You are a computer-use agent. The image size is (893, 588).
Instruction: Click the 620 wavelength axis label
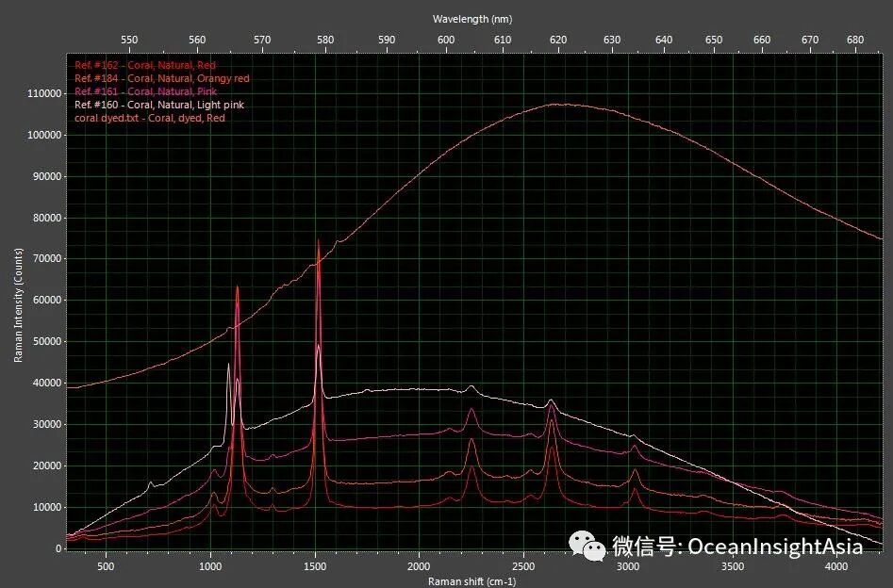[x=558, y=40]
